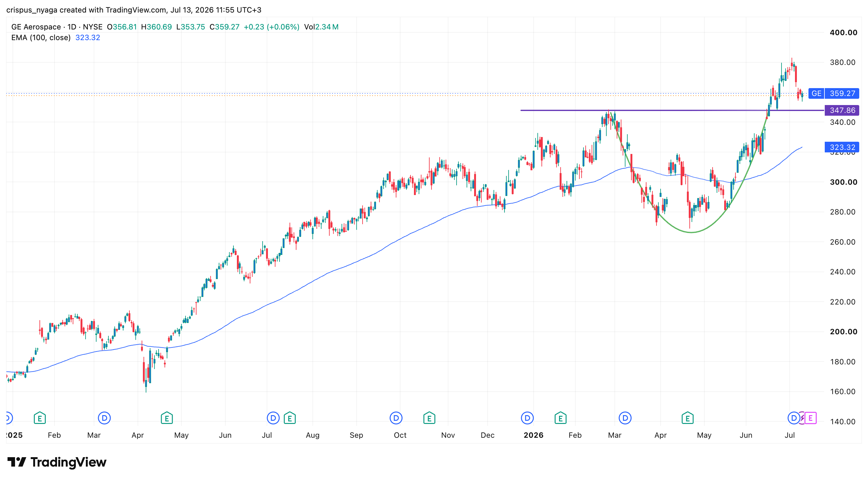Click the EMA legend value 323.32
Image resolution: width=868 pixels, height=481 pixels.
(x=88, y=37)
